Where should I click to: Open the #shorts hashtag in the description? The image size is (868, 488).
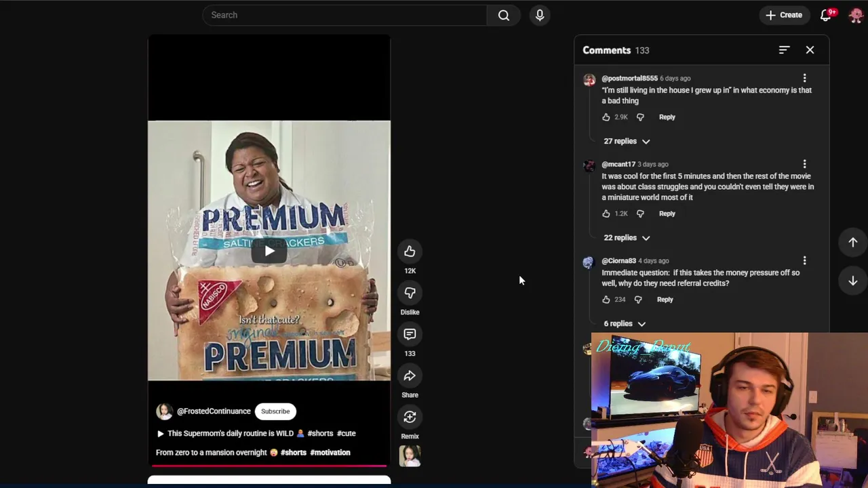[x=294, y=453]
